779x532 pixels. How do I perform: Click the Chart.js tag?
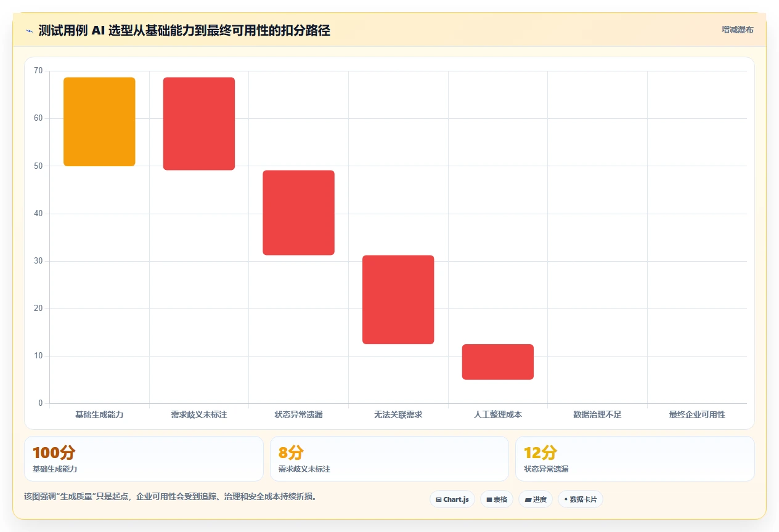pyautogui.click(x=452, y=499)
